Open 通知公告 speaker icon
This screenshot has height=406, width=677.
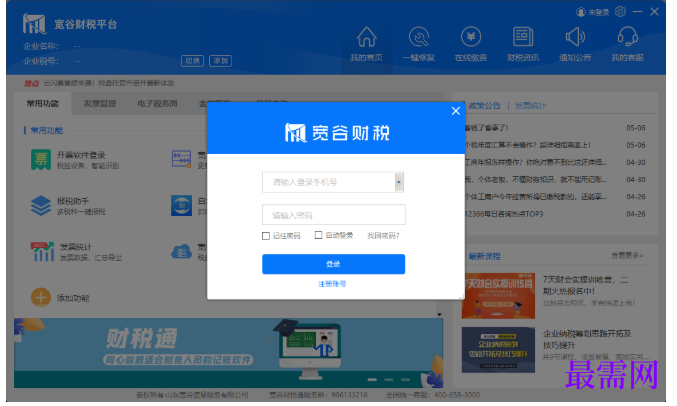pos(575,37)
